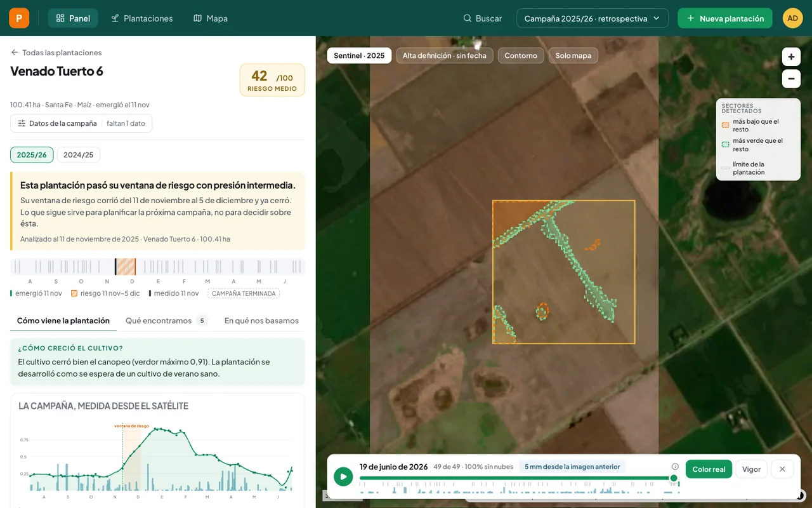Click the plantation title 'Venado Tuerto 6'

[x=57, y=71]
